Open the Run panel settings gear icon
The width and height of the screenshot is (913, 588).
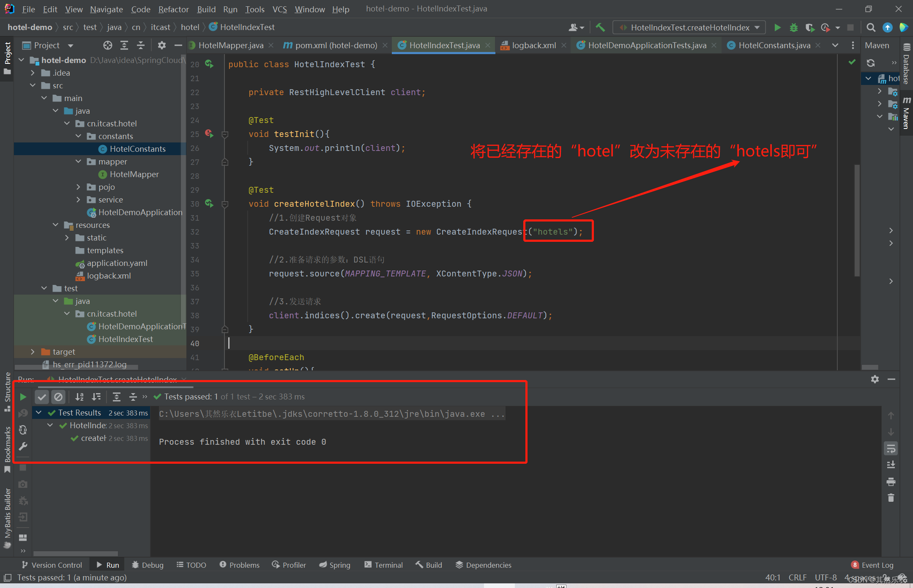(x=874, y=379)
